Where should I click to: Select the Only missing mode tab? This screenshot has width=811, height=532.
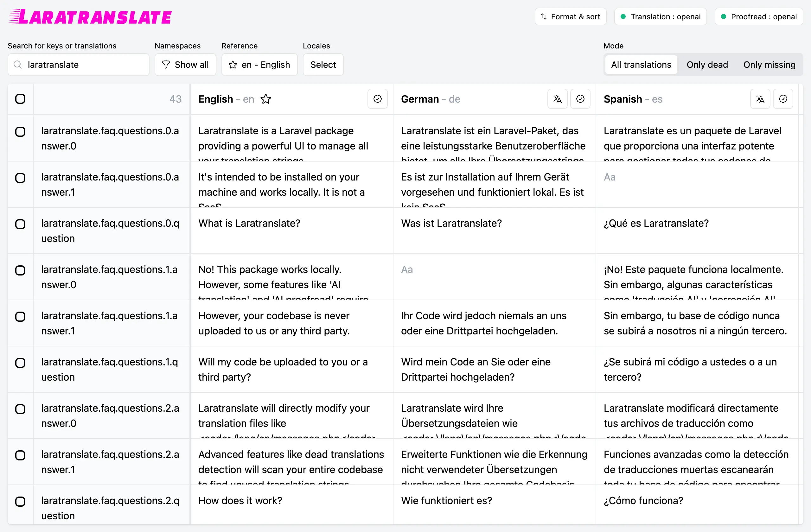point(769,64)
